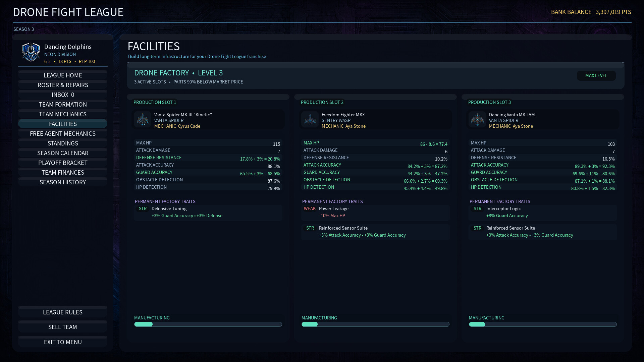Open Team Mechanics screen

point(63,114)
